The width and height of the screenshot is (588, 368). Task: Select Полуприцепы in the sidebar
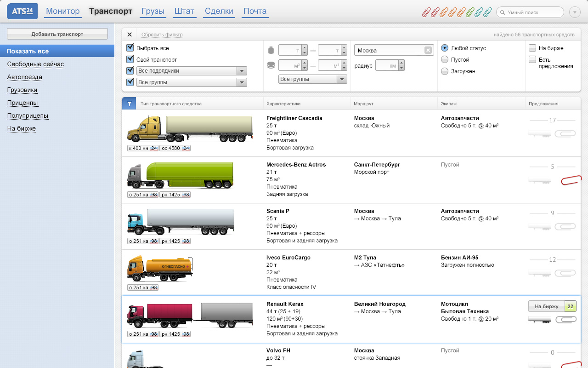pyautogui.click(x=28, y=116)
